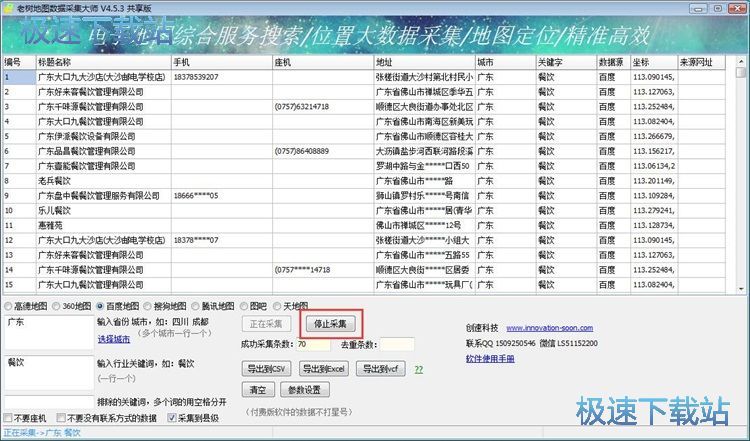Export contacts with 导出到vcf button
Screen dimensions: 750x441
(381, 369)
